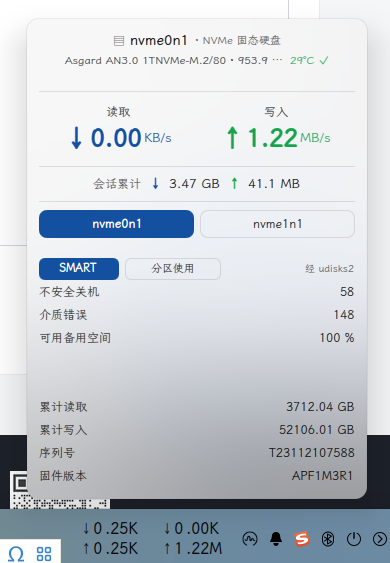Click the 经 udisks2 source label
The image size is (390, 563).
click(x=330, y=269)
